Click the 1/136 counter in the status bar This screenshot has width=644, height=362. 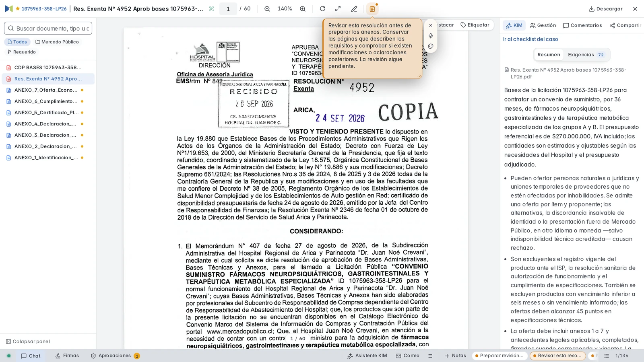pos(622,356)
